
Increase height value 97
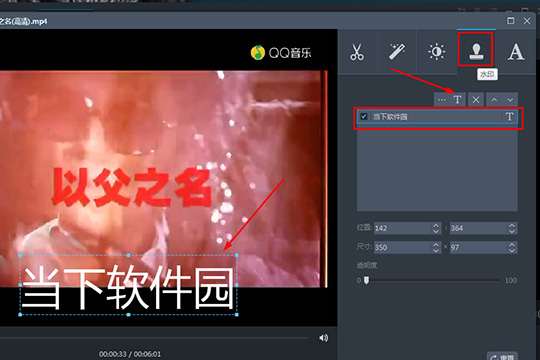click(x=512, y=245)
